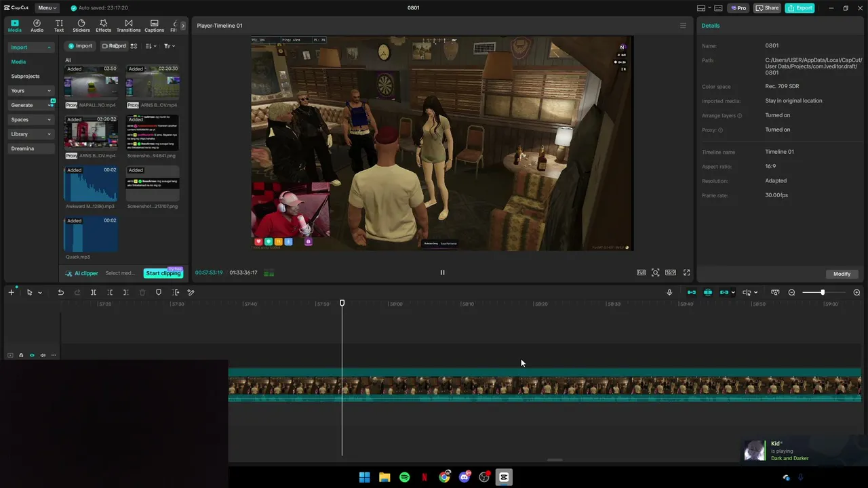Open the Stickers tab
868x488 pixels.
point(81,26)
